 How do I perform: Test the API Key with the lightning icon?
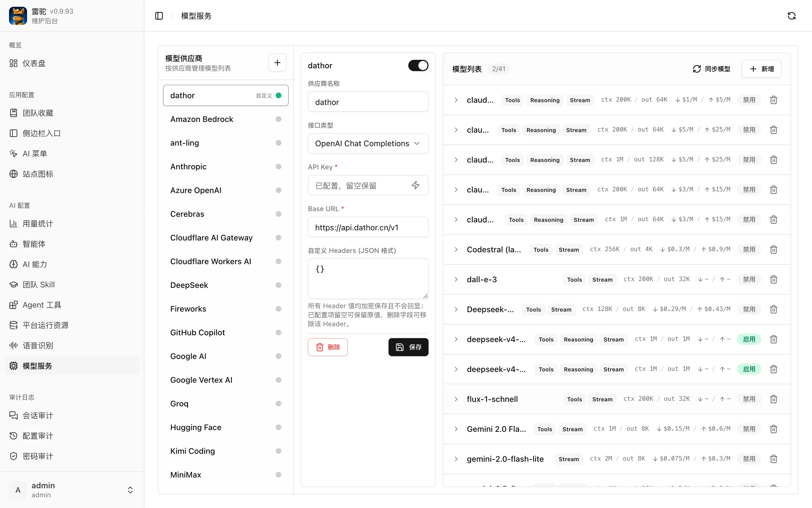415,185
